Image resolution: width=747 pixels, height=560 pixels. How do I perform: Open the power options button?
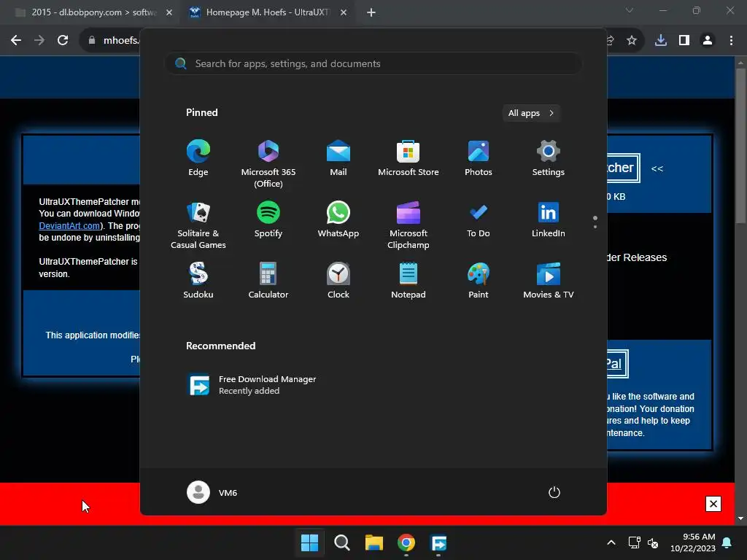click(554, 492)
